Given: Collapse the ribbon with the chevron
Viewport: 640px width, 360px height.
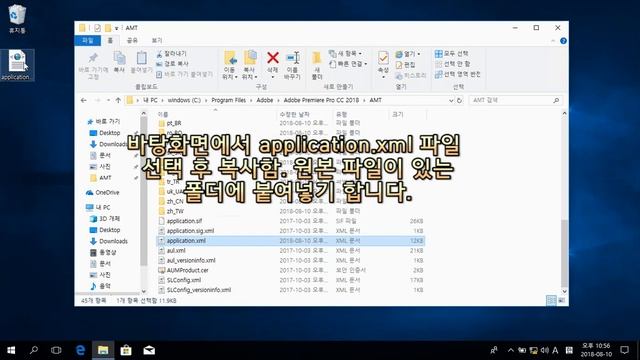Looking at the screenshot, I should tap(553, 41).
